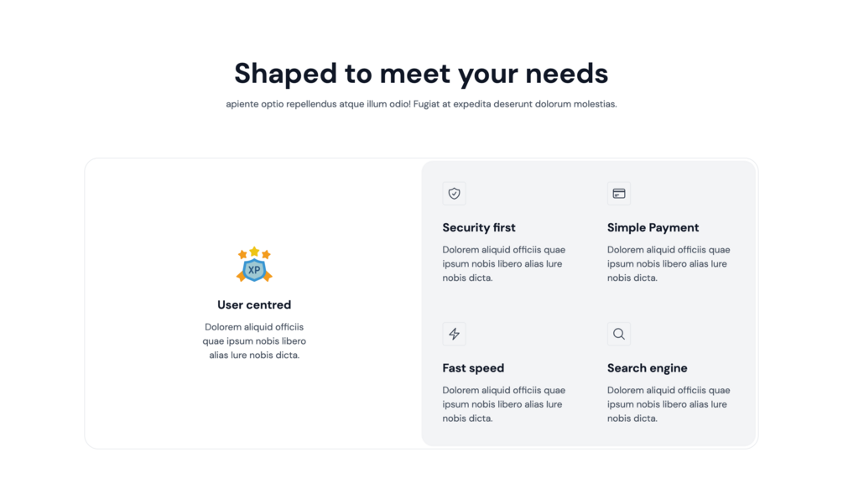
Task: Click the XP badge with stars
Action: click(254, 264)
